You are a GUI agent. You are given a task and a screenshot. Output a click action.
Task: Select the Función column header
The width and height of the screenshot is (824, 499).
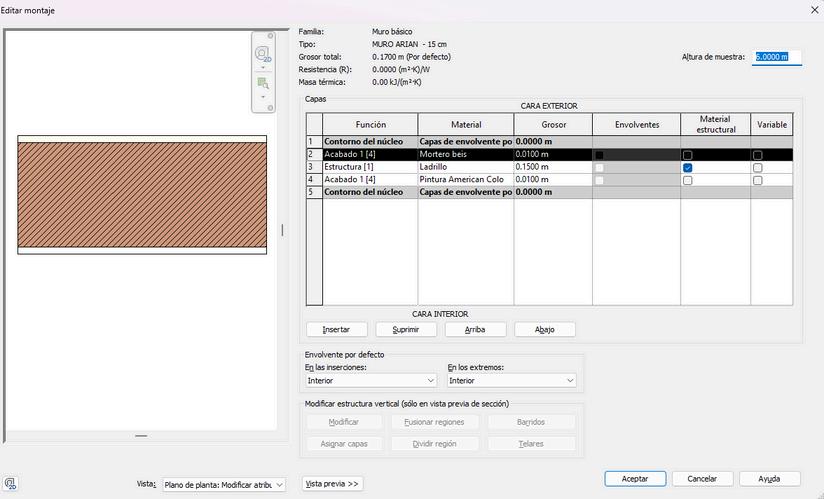(x=370, y=124)
